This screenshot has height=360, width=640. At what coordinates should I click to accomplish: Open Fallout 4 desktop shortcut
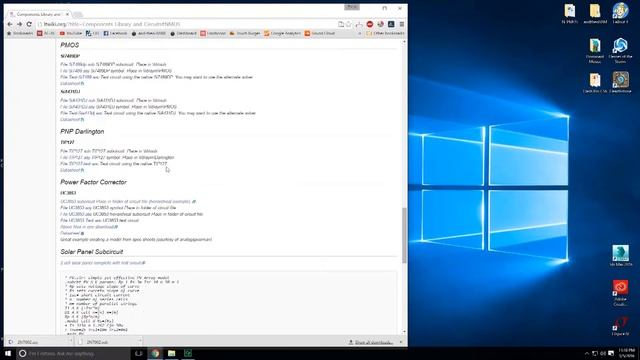(x=620, y=13)
